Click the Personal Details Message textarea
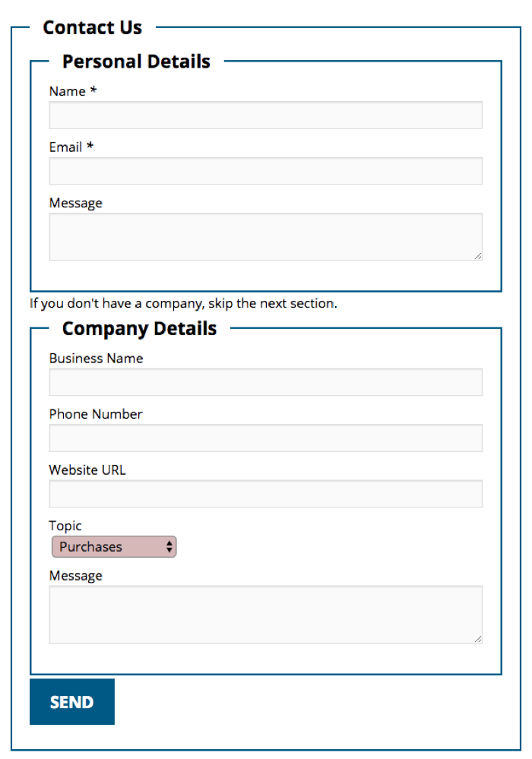Viewport: 532px width, 759px height. tap(265, 236)
